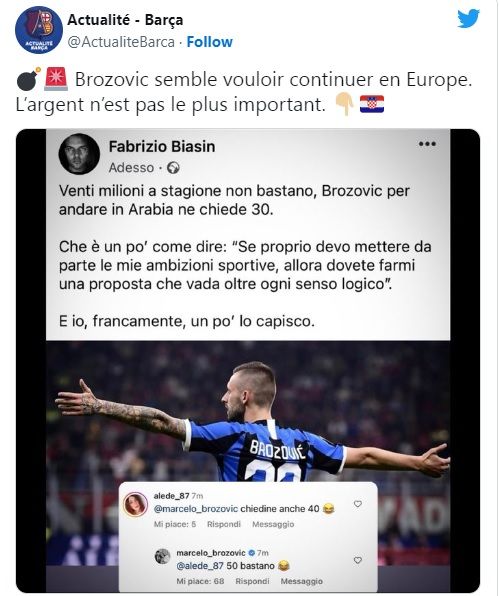This screenshot has height=596, width=499.
Task: Click the Twitter bird logo
Action: tap(468, 19)
